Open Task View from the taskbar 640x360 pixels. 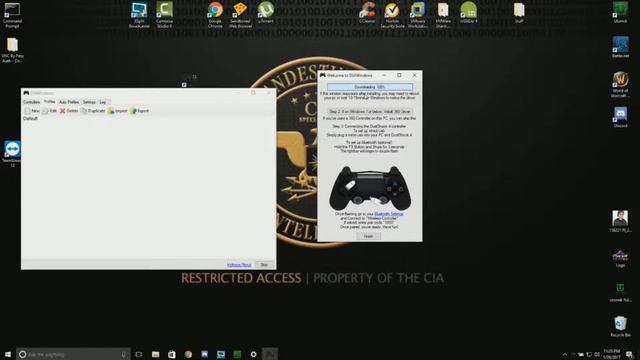click(x=139, y=354)
